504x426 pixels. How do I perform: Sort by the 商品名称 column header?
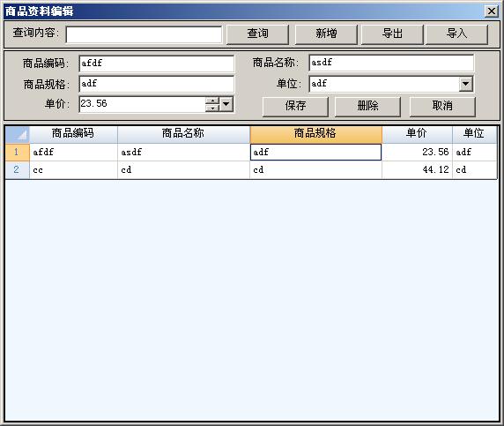tap(183, 134)
